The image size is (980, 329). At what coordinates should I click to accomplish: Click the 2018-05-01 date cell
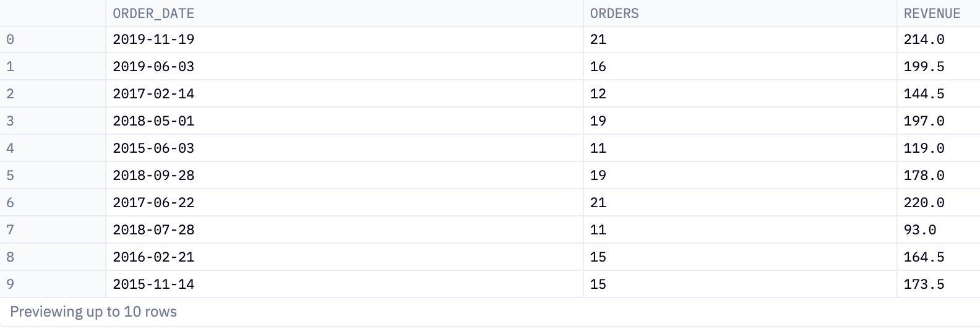344,121
